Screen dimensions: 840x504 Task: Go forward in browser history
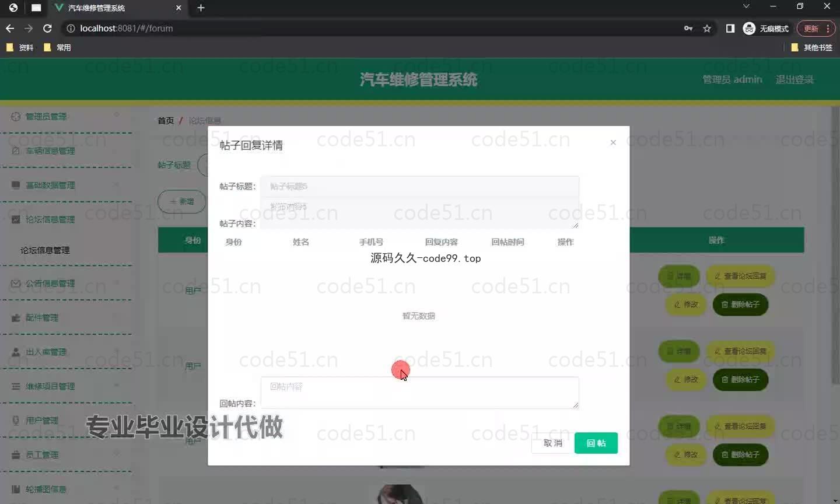pos(29,28)
